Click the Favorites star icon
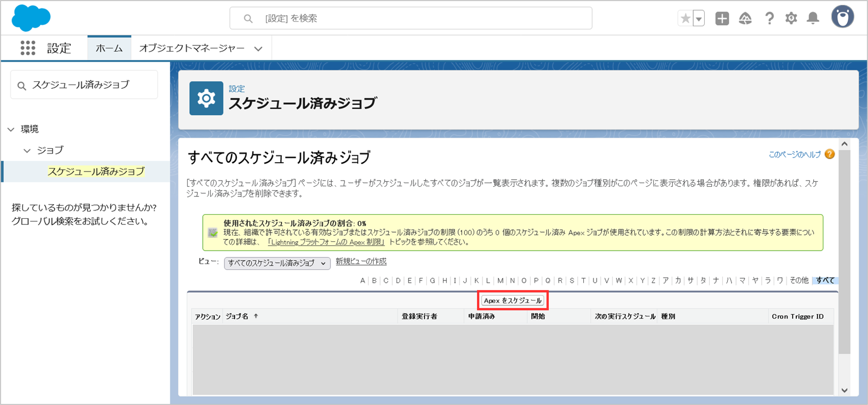Viewport: 868px width, 405px height. click(x=685, y=18)
